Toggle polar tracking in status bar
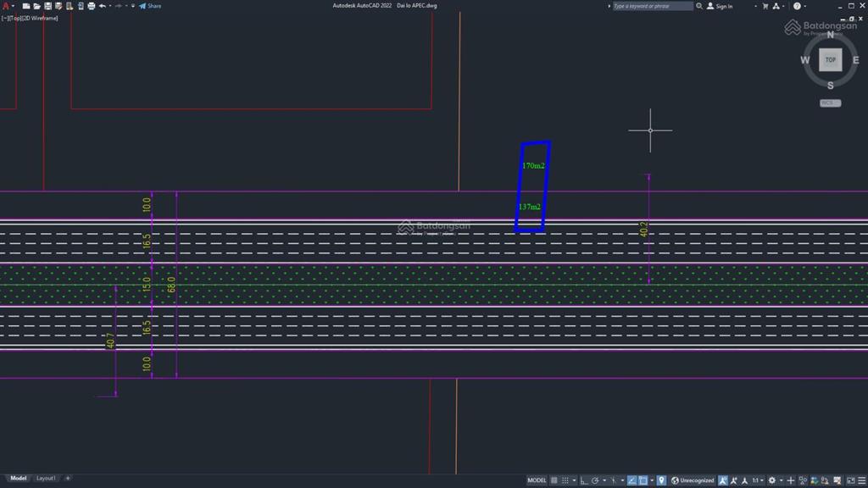 tap(596, 480)
